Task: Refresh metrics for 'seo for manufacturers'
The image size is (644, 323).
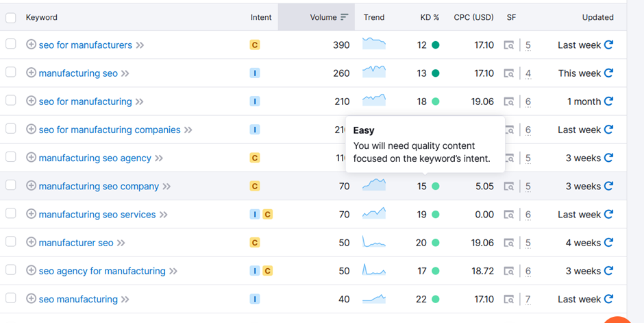Action: [x=608, y=45]
